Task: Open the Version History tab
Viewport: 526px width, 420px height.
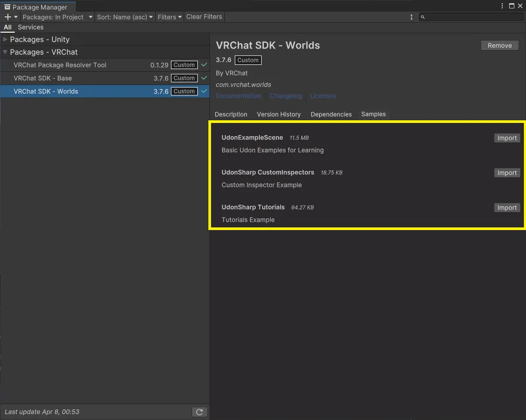Action: click(279, 114)
